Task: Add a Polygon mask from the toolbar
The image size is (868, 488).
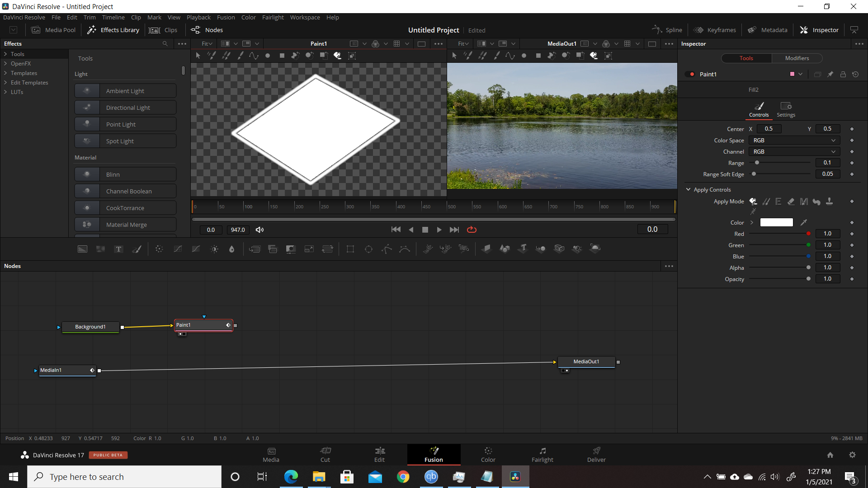Action: (387, 249)
